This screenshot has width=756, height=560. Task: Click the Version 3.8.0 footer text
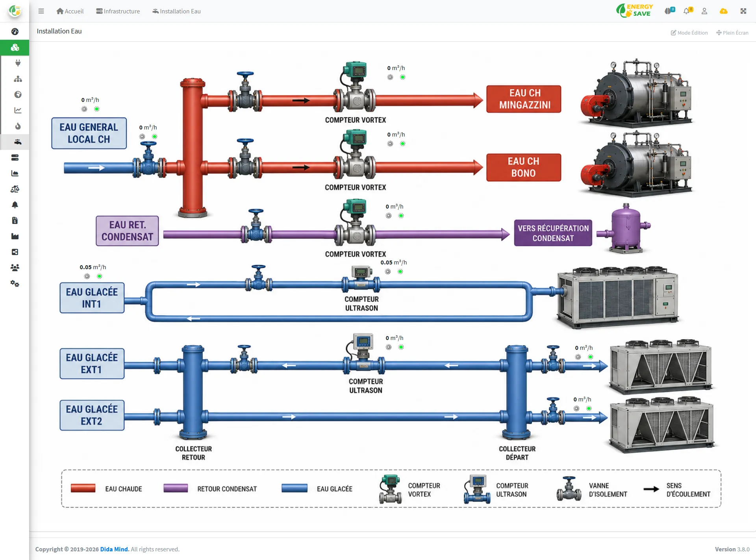[732, 549]
